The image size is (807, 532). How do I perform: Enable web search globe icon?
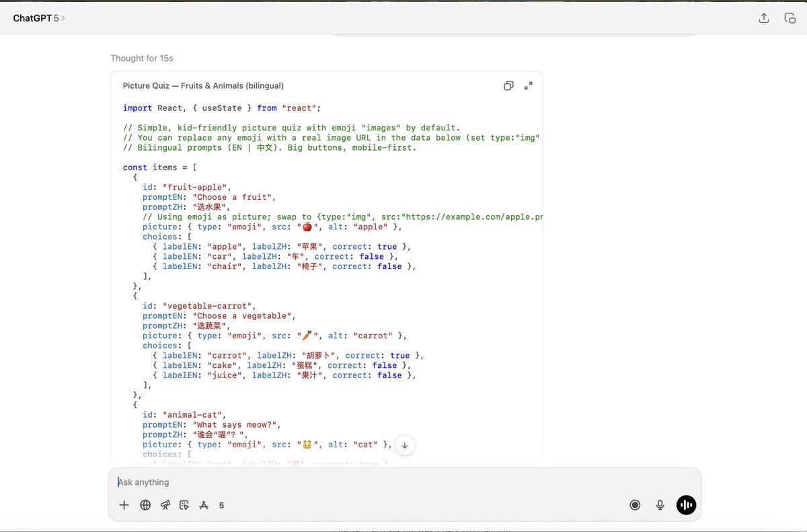click(x=145, y=505)
